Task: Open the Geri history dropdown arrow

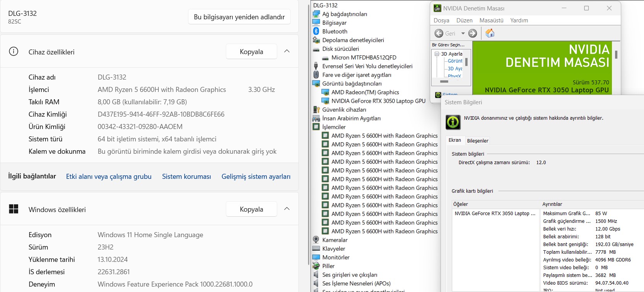Action: pyautogui.click(x=463, y=34)
